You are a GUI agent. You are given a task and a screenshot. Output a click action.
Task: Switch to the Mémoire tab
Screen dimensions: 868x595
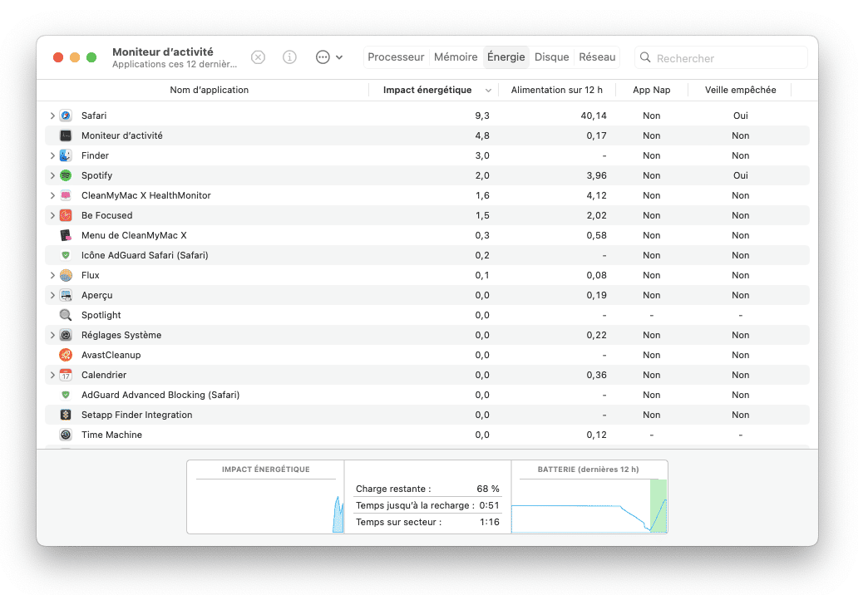456,57
